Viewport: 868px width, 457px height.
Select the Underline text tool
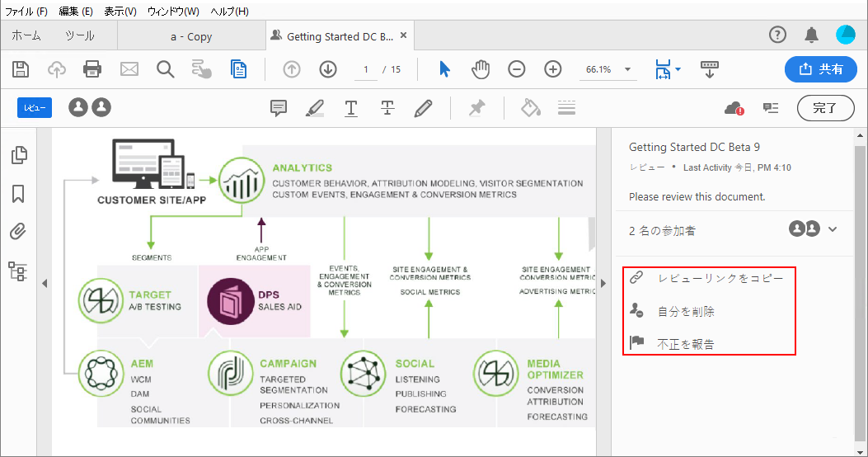(351, 107)
